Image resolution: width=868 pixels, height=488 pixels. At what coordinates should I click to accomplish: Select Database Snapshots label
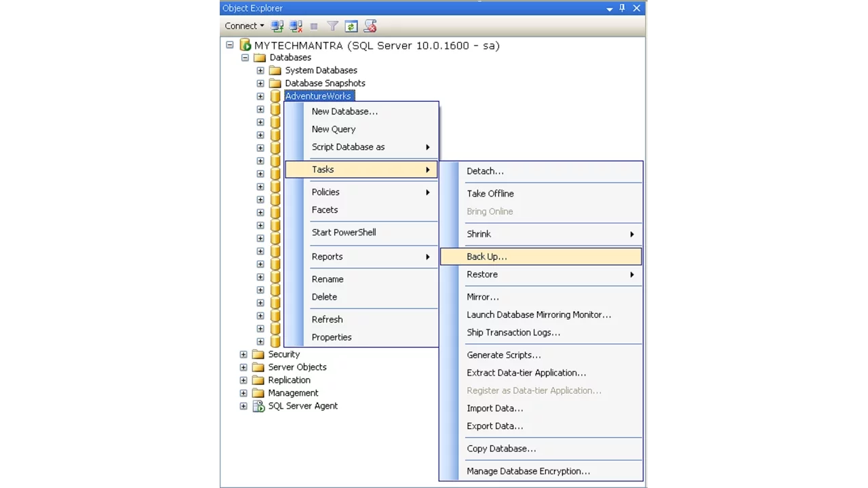325,83
